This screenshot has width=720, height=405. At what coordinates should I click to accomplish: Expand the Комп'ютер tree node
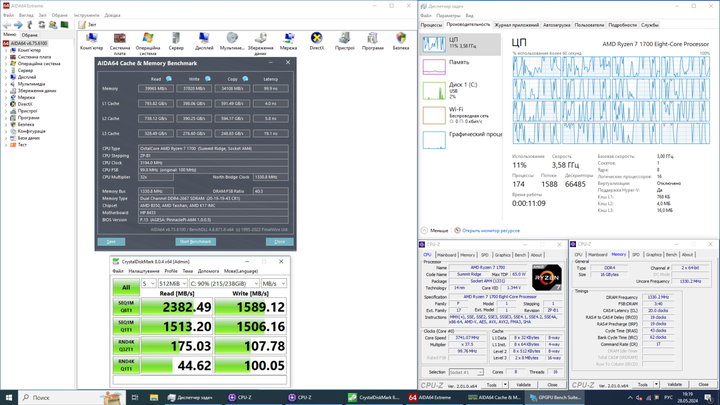click(6, 50)
